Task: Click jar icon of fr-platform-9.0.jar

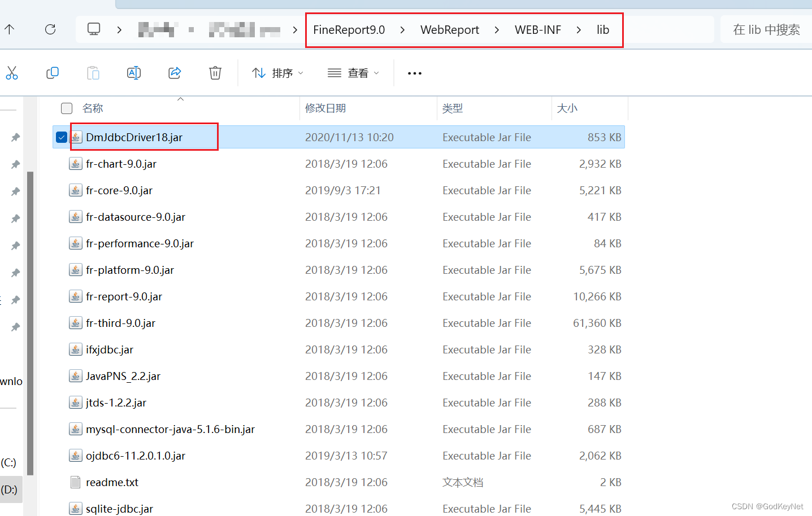Action: 75,270
